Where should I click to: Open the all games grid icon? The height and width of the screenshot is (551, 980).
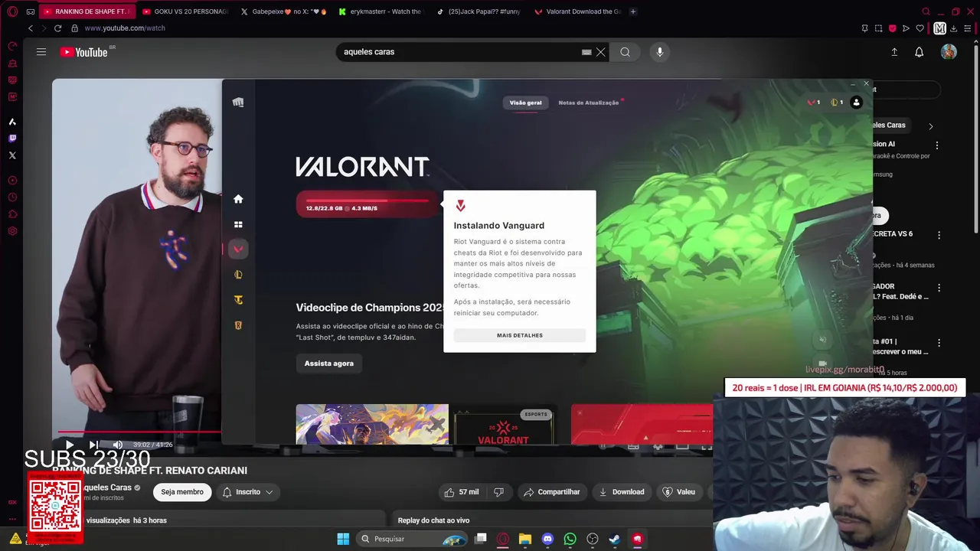(x=238, y=224)
